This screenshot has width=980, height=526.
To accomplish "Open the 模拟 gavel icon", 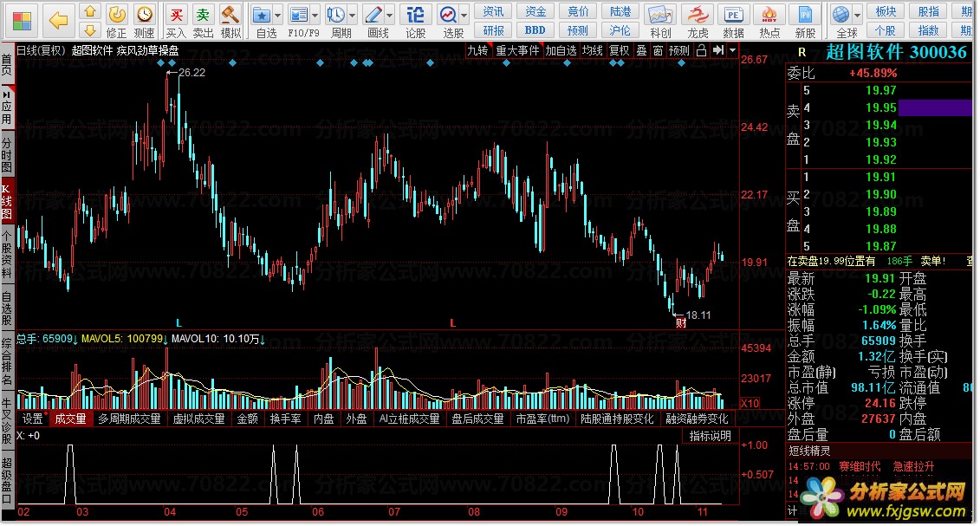I will [230, 15].
